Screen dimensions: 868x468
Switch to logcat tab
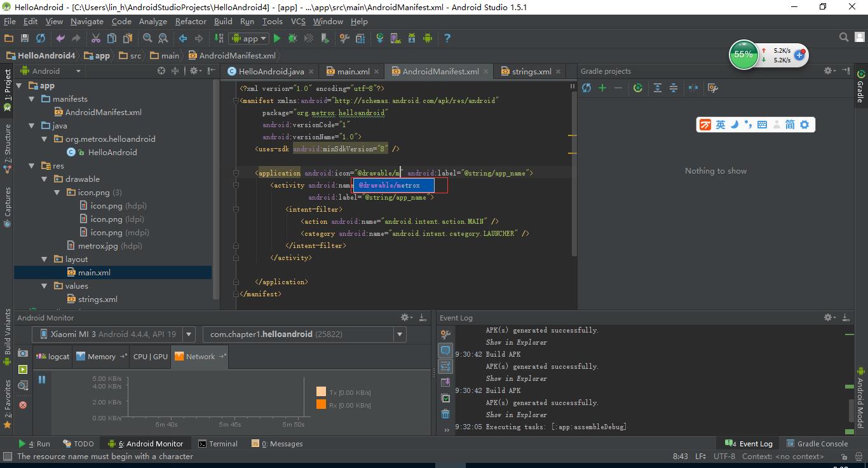click(x=53, y=356)
